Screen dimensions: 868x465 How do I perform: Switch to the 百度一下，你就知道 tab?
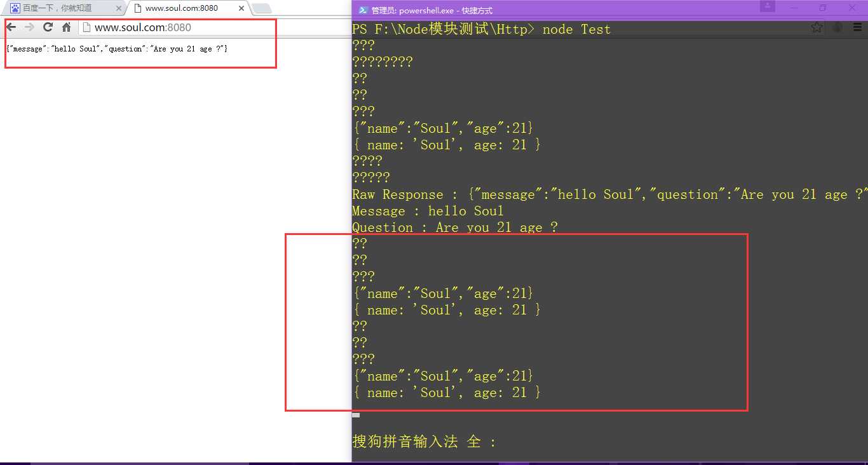(64, 8)
